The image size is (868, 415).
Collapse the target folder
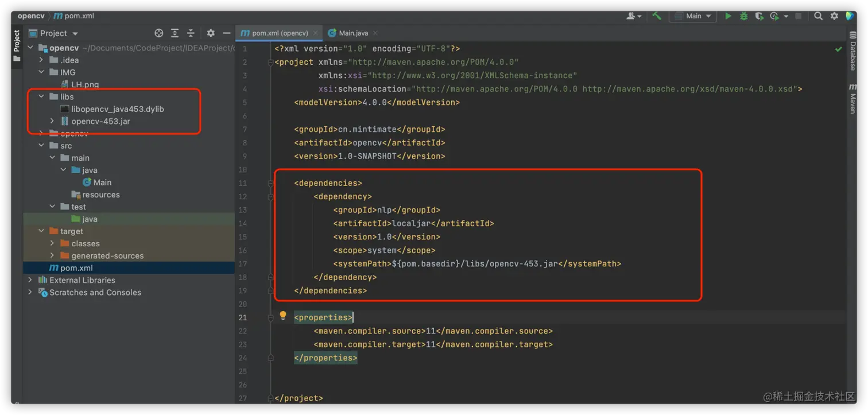click(x=41, y=231)
